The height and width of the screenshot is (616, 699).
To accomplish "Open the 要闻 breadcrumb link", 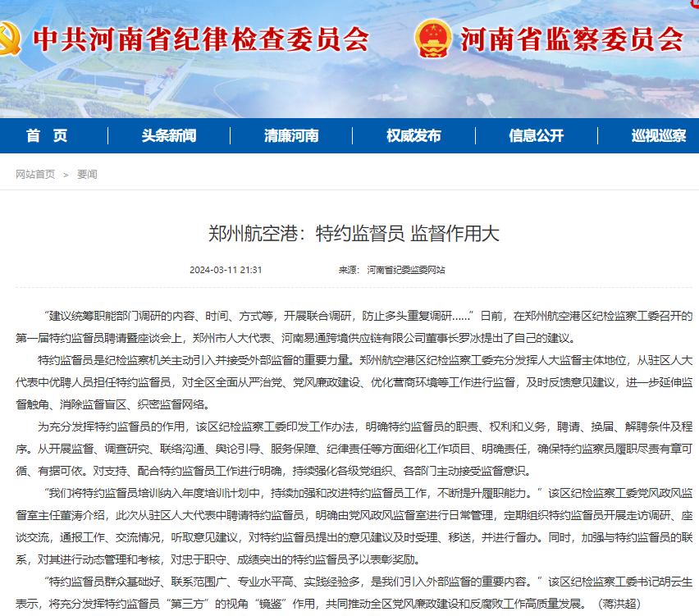I will pos(87,175).
